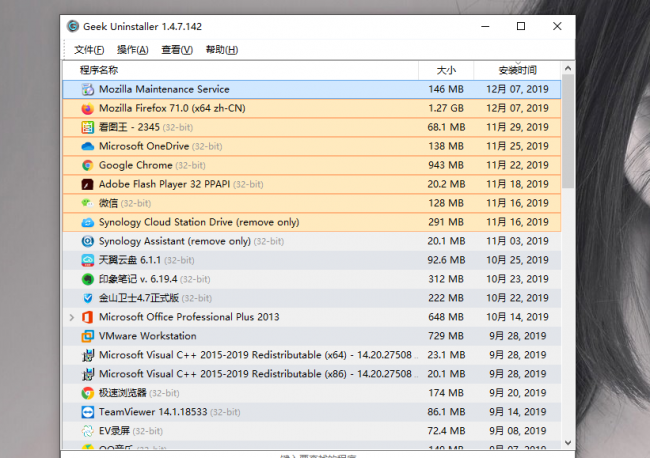Click the 11月 29, 2019 install date

pos(517,127)
